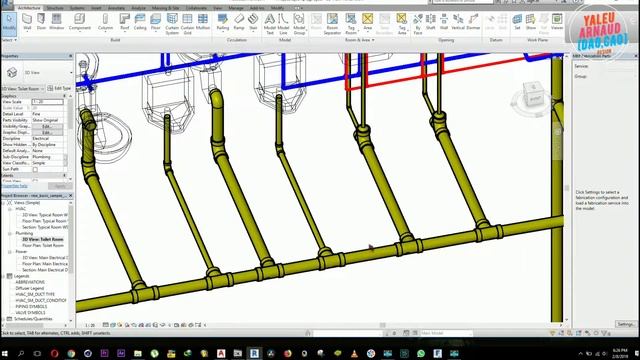Image resolution: width=640 pixels, height=360 pixels.
Task: Click the By Face opening tool
Action: pos(418,24)
